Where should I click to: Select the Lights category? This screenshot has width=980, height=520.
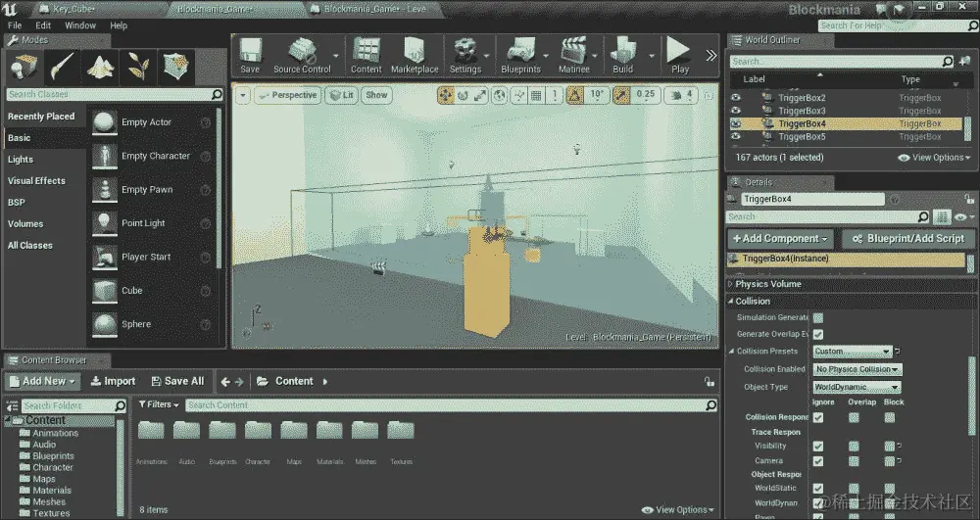(45, 160)
